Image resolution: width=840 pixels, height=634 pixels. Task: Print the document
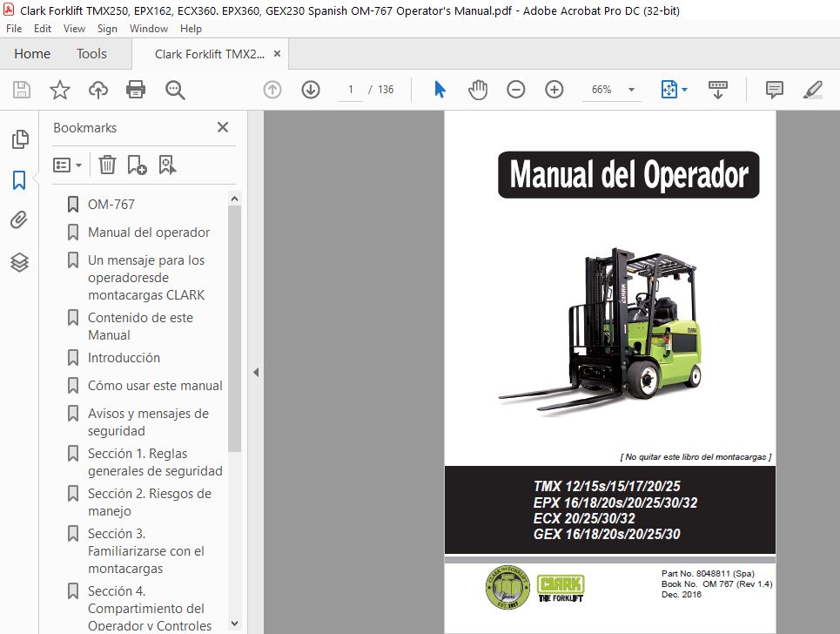136,90
